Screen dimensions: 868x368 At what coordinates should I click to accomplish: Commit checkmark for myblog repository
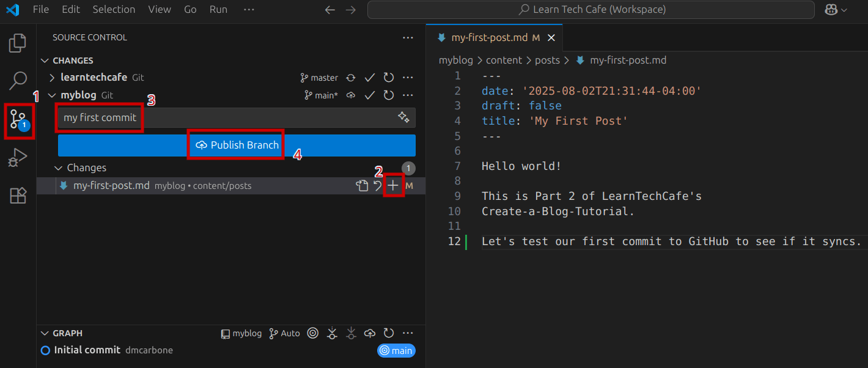click(370, 95)
